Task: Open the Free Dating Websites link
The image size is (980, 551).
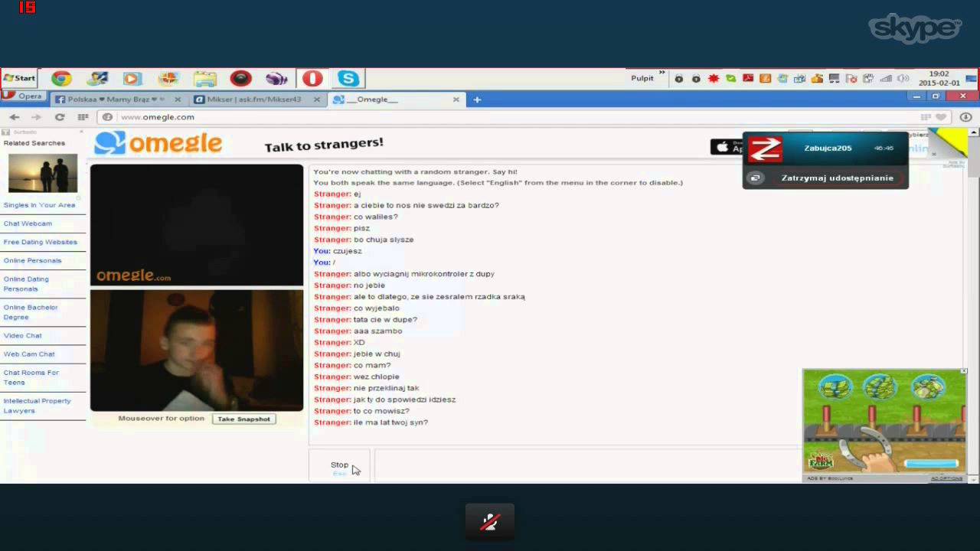Action: 40,242
